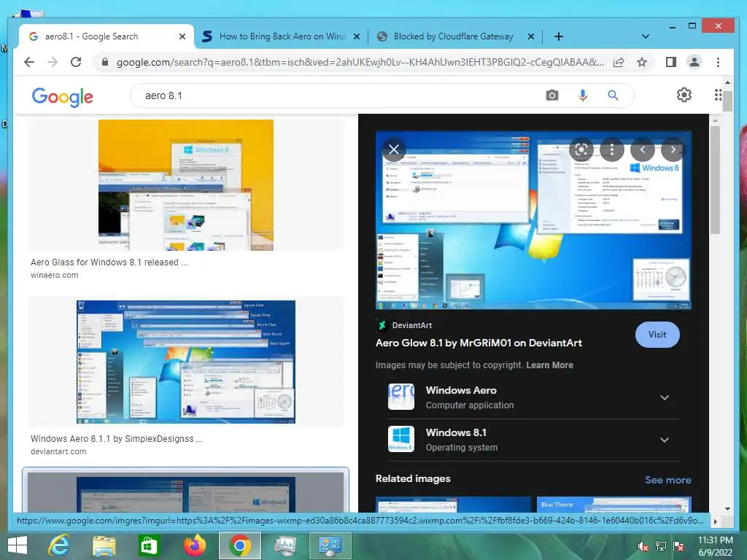The image size is (747, 560).
Task: Click the page's main vertical scrollbar
Action: (727, 101)
